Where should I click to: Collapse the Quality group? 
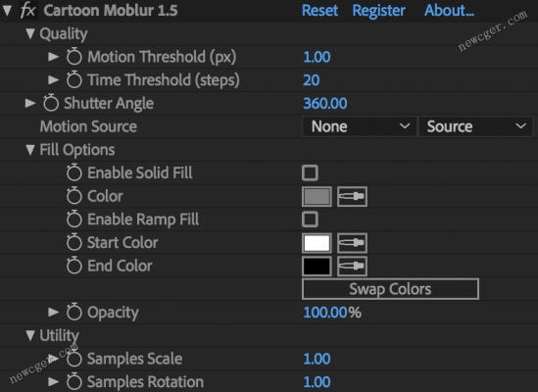30,33
